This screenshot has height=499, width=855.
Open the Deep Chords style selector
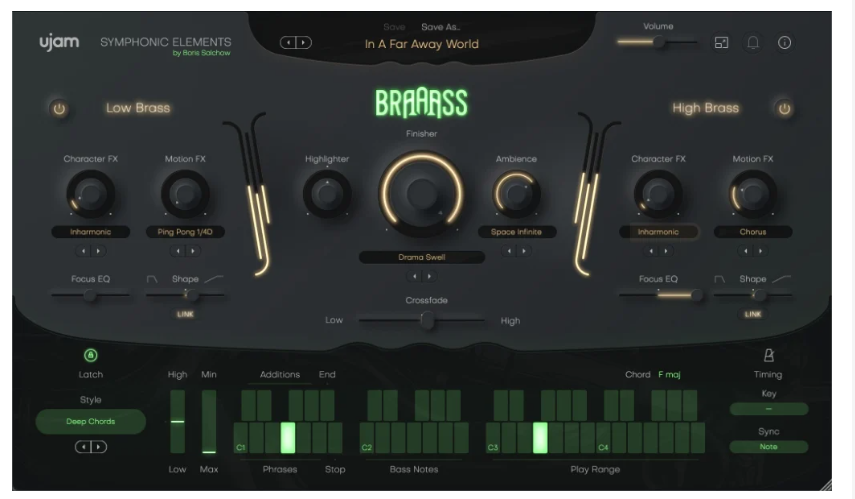pos(91,422)
